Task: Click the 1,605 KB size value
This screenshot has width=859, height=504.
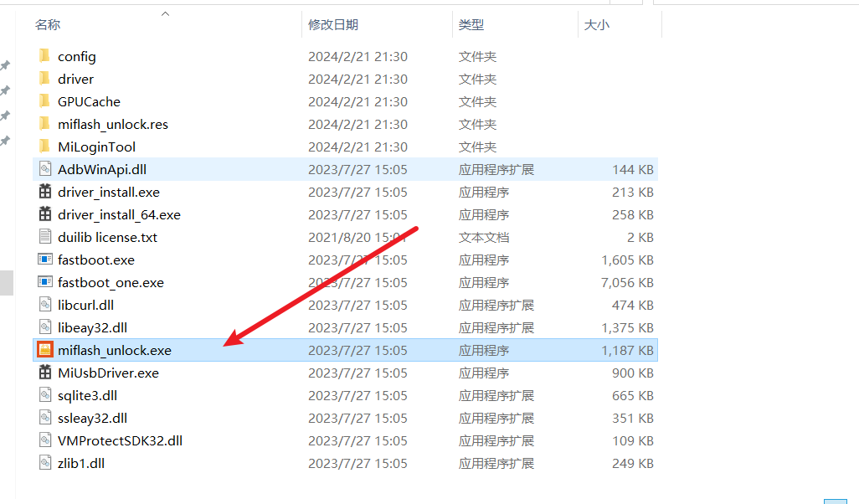Action: pyautogui.click(x=627, y=260)
